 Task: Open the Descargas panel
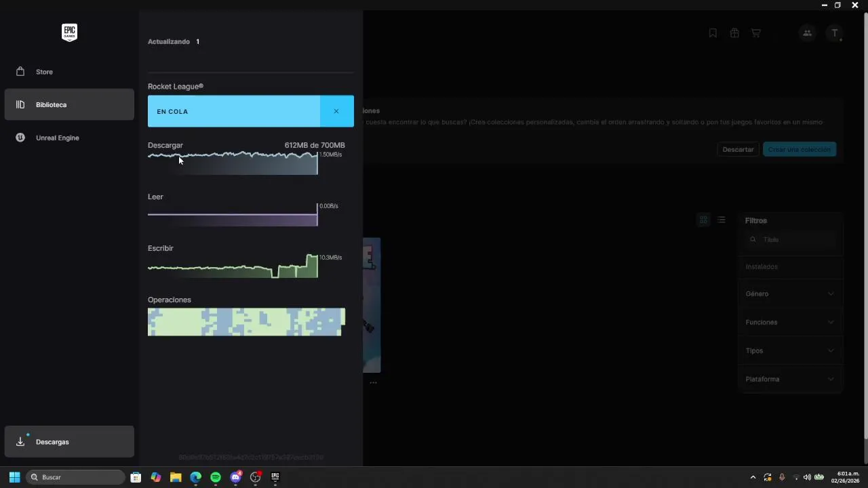click(69, 442)
